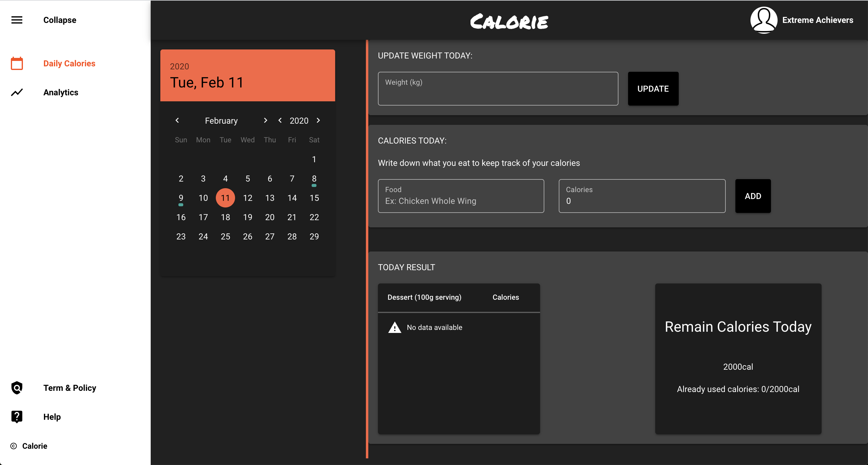The height and width of the screenshot is (465, 868).
Task: Go back to year 2019 with the previous-year chevron
Action: [x=280, y=120]
